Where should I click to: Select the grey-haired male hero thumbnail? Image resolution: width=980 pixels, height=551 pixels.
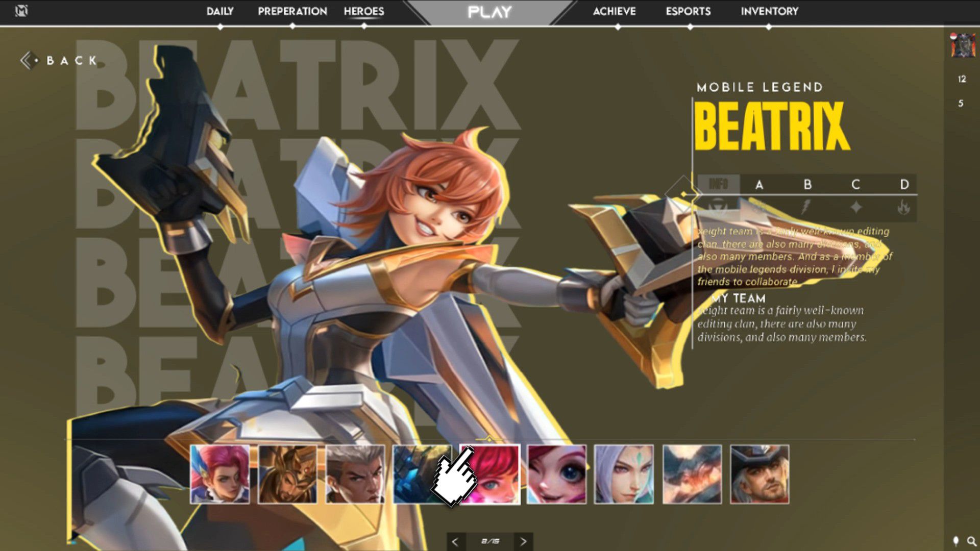coord(355,474)
